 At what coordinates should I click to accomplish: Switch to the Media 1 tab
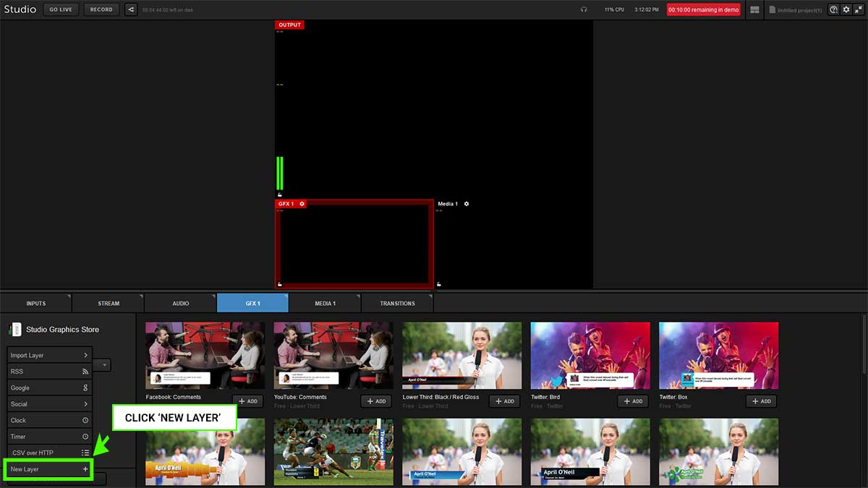325,303
